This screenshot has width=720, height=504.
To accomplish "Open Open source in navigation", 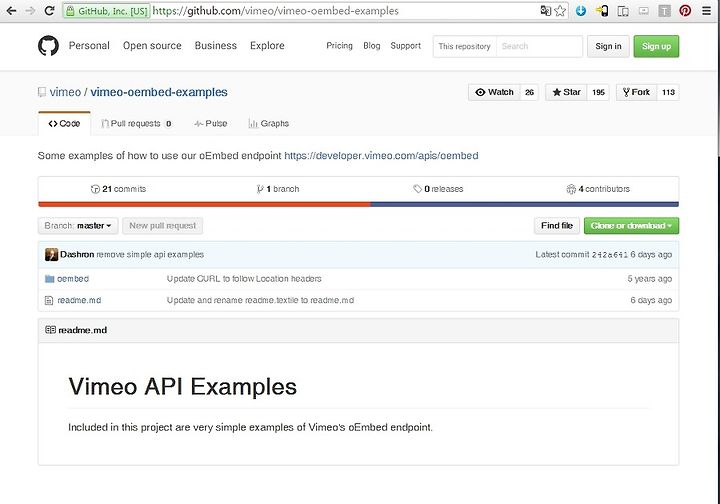I will [x=152, y=45].
